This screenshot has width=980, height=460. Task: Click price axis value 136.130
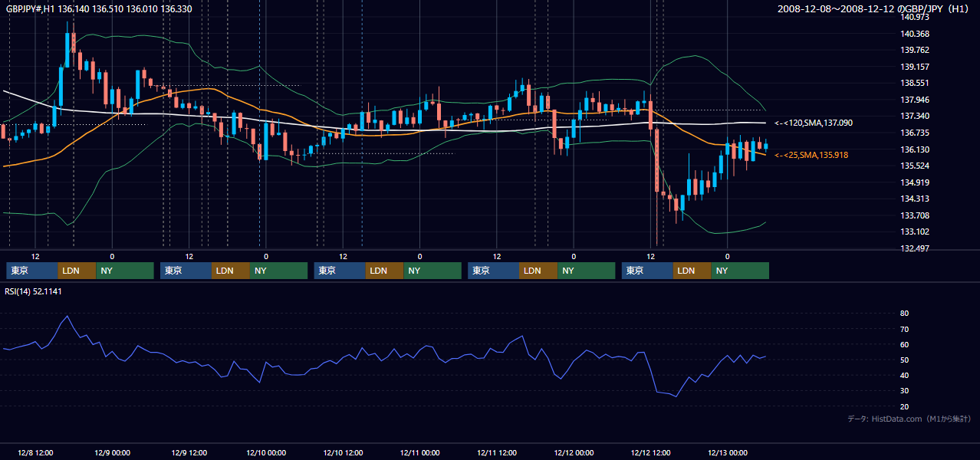click(916, 149)
